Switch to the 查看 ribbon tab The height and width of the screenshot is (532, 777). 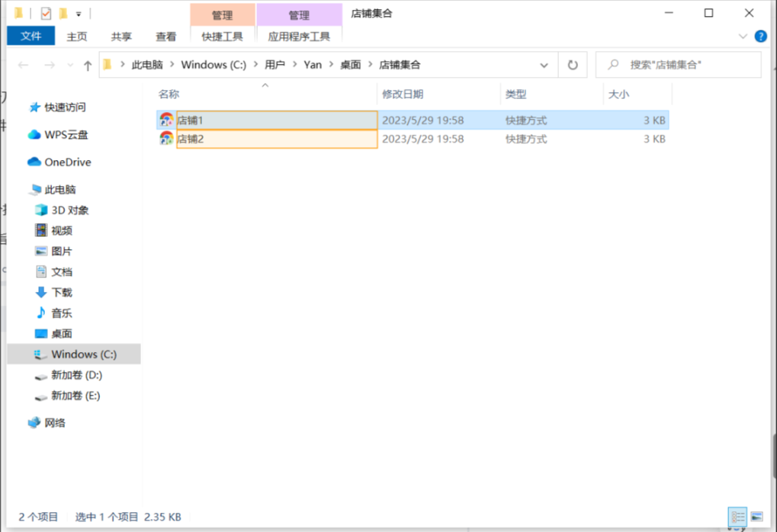point(166,37)
